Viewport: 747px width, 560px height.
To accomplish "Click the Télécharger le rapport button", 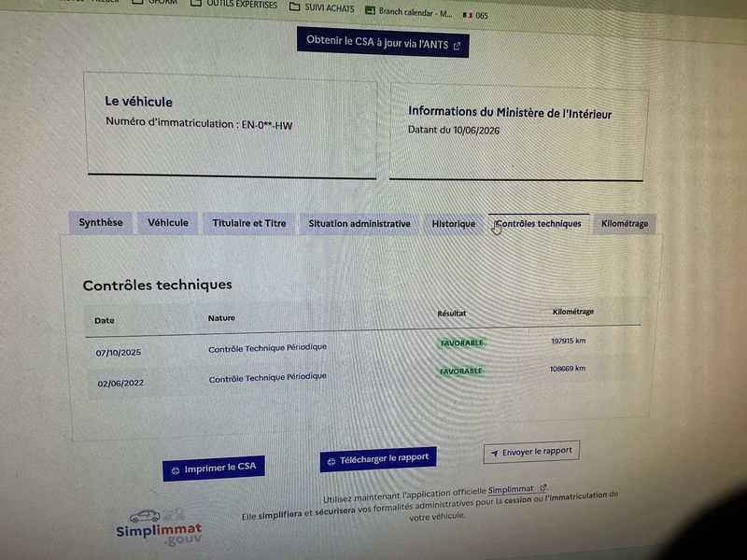I will click(x=378, y=459).
